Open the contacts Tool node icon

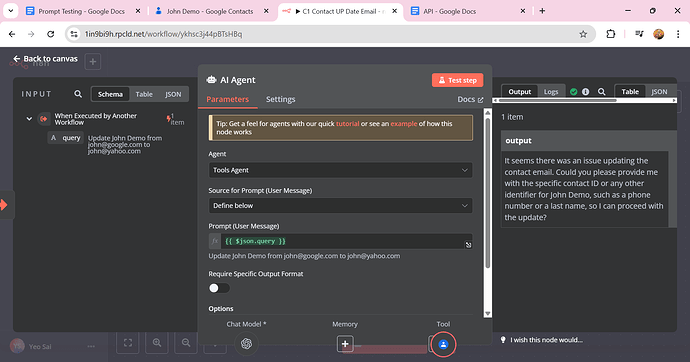(x=443, y=344)
